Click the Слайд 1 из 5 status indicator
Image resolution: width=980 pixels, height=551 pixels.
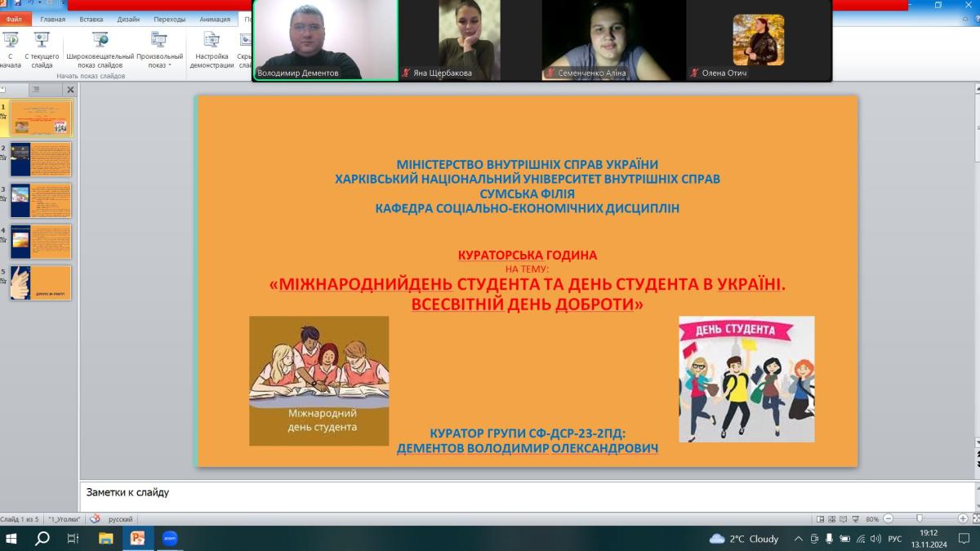coord(20,519)
